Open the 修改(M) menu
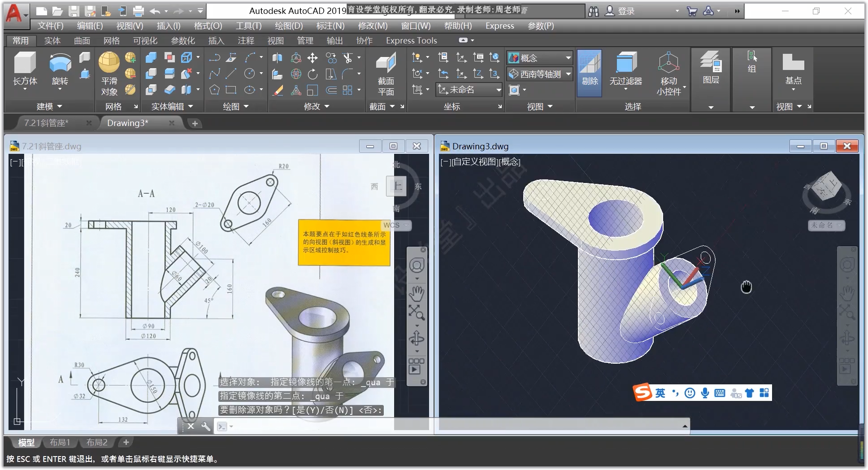The image size is (868, 470). tap(373, 26)
